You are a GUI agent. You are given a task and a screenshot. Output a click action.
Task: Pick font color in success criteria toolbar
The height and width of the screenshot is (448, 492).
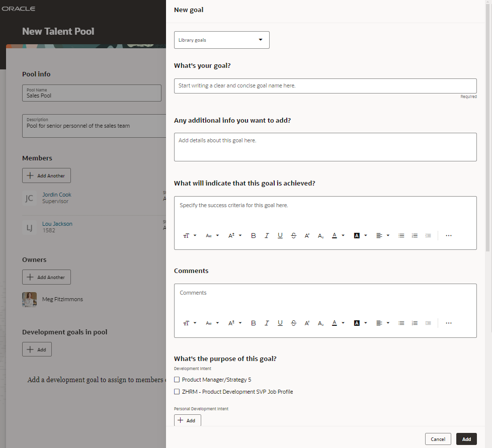click(x=338, y=235)
